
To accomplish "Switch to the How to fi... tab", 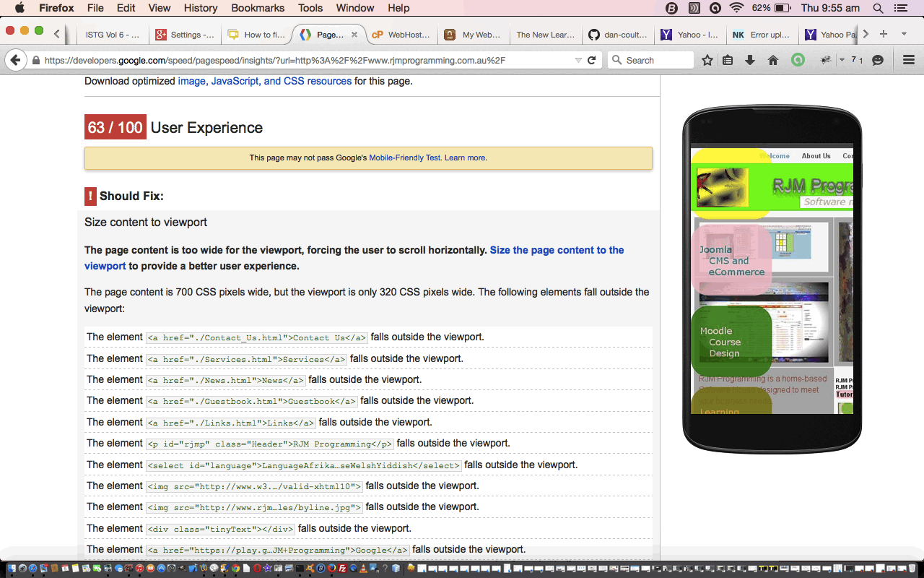I will click(x=257, y=35).
